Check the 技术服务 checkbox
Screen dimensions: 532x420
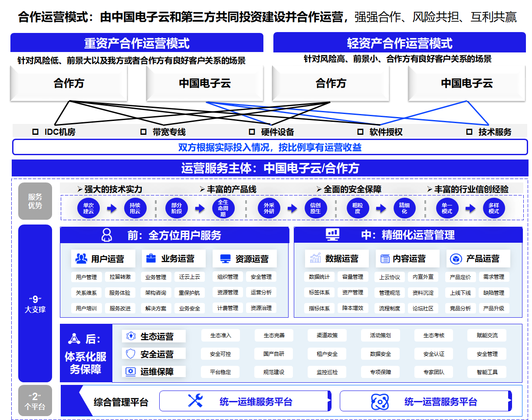coord(469,132)
